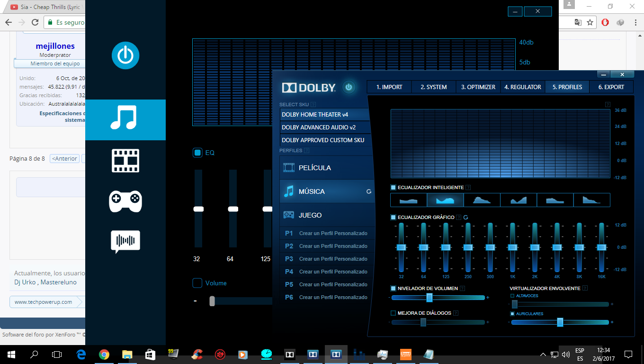
Task: Toggle the Ecualizador Inteligente checkbox
Action: click(393, 188)
